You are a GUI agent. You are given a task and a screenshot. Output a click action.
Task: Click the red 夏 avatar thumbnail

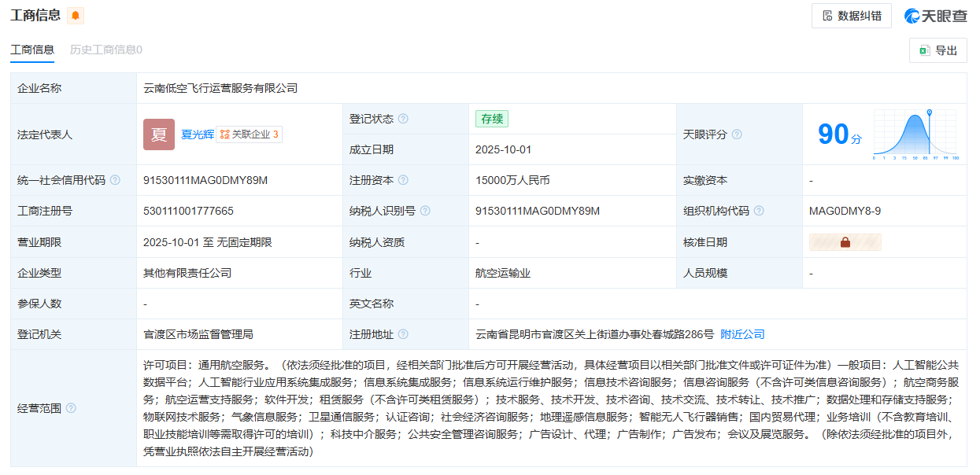[159, 134]
